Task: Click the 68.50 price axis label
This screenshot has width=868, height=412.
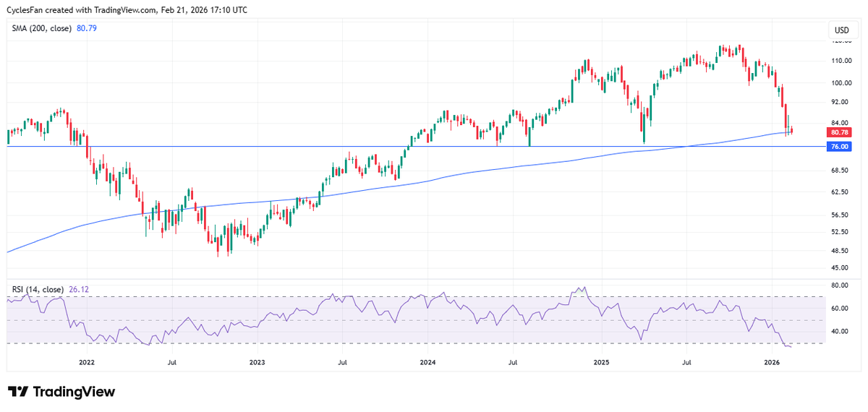Action: pos(841,171)
